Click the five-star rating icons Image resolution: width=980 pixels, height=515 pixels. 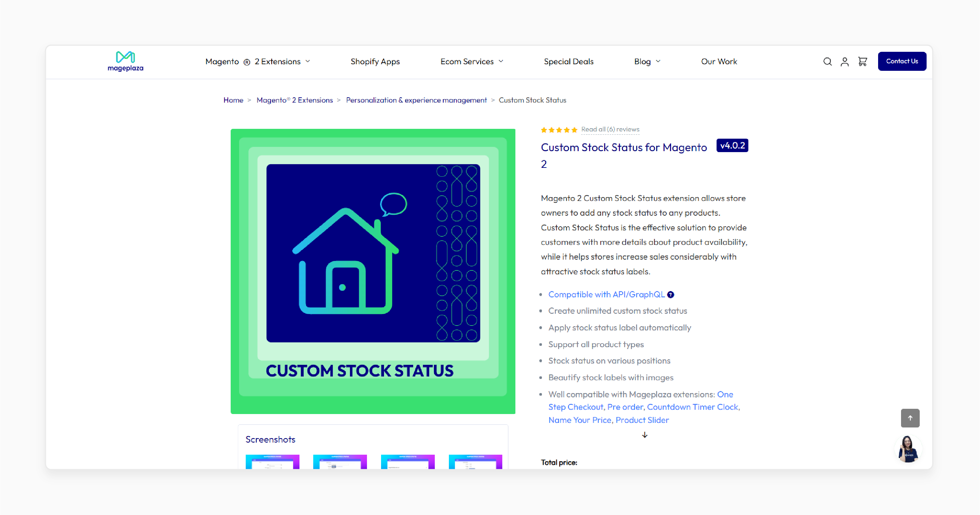coord(559,130)
